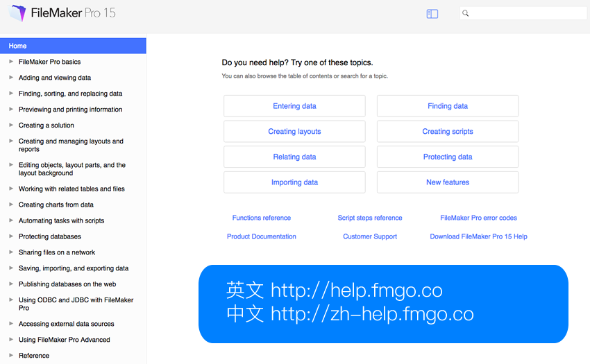Expand Protecting databases arrow

(x=11, y=236)
